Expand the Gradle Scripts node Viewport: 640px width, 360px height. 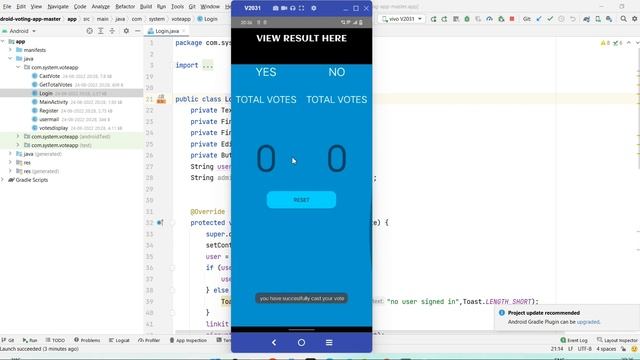pyautogui.click(x=2, y=180)
